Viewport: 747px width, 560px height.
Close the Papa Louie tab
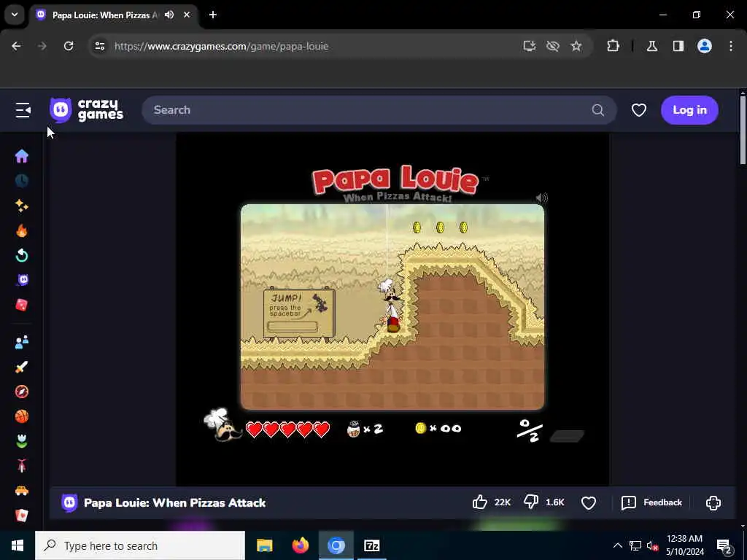(x=187, y=15)
